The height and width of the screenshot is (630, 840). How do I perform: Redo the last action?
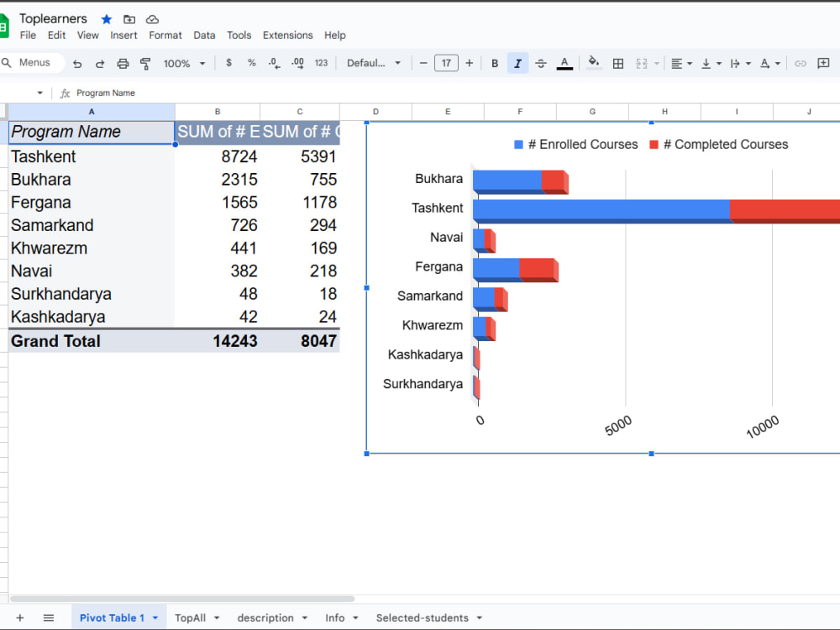click(100, 63)
